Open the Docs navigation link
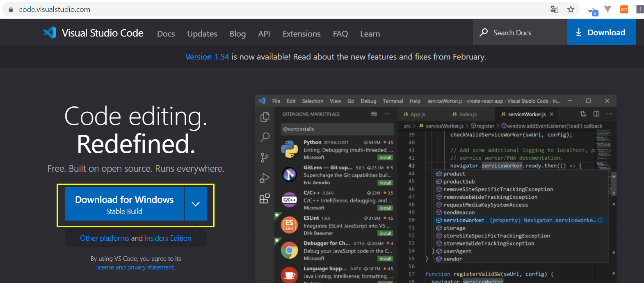This screenshot has width=644, height=283. click(x=166, y=34)
